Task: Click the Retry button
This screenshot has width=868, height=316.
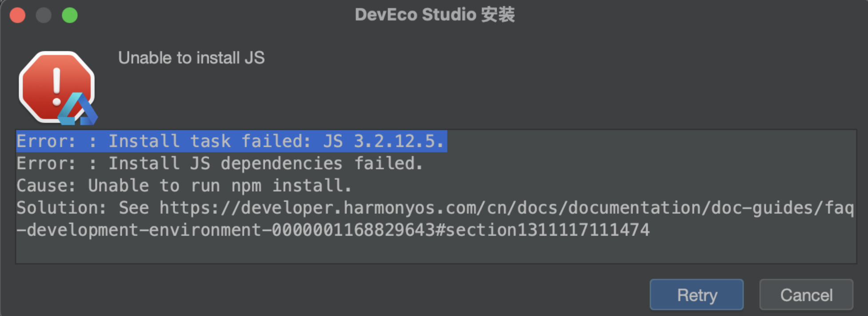Action: pos(696,295)
